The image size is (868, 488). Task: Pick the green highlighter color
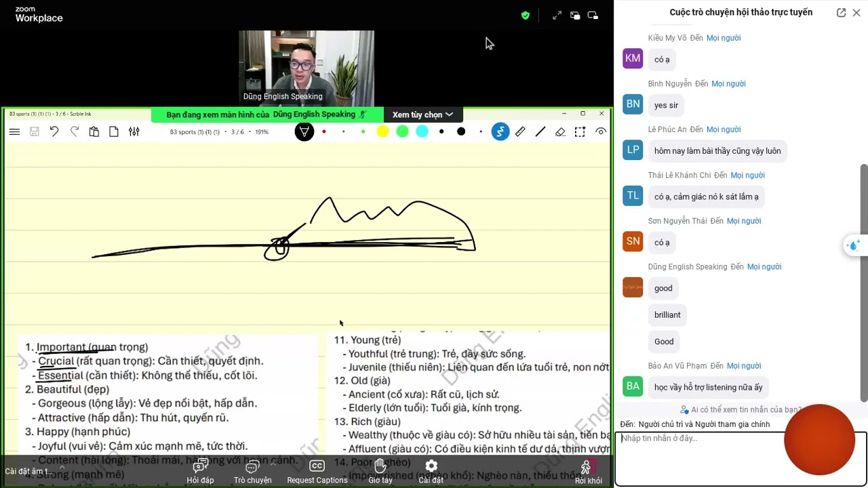(402, 131)
